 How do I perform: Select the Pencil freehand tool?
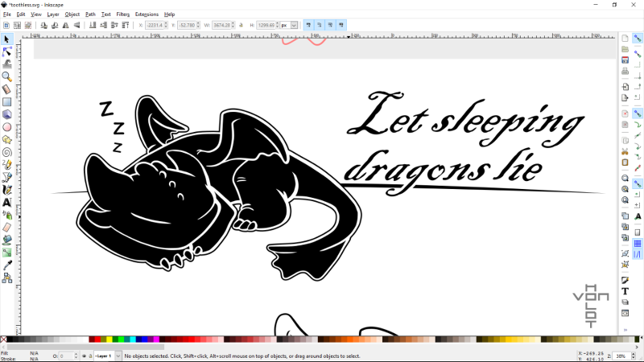[6, 165]
